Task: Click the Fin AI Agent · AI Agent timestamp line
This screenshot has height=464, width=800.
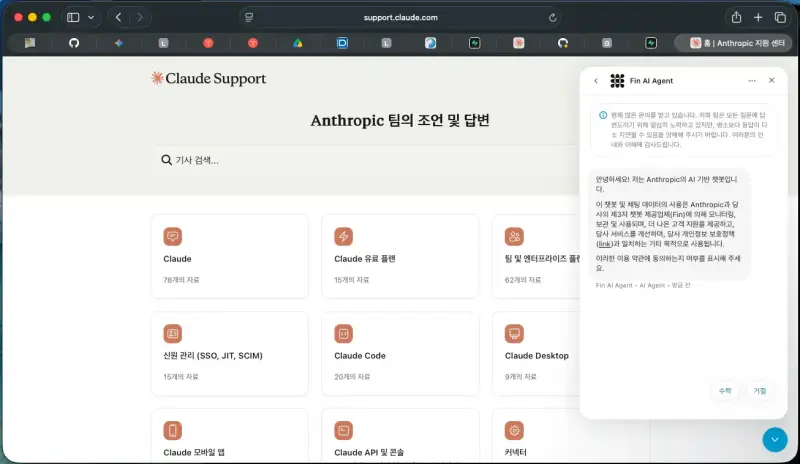Action: pyautogui.click(x=643, y=285)
